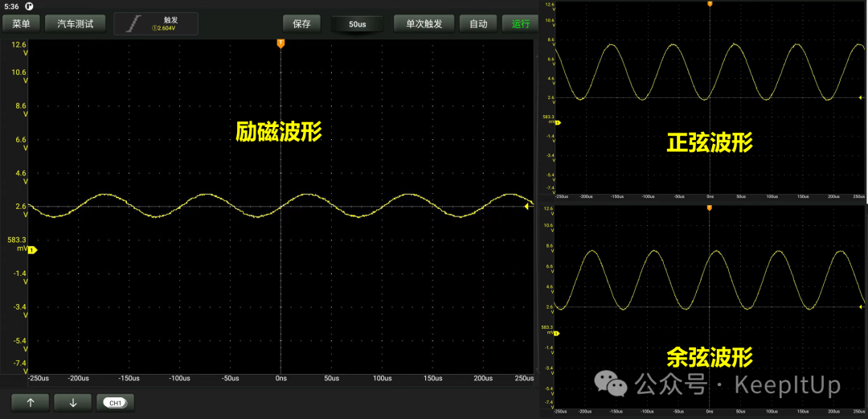
Task: Click the cosine panel channel 1 ground marker
Action: pos(557,334)
